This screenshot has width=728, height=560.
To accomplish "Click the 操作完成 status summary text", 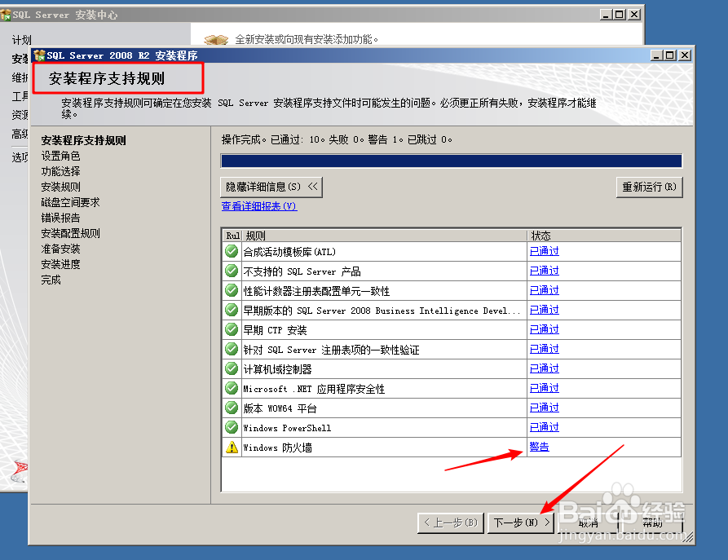I will tap(337, 139).
